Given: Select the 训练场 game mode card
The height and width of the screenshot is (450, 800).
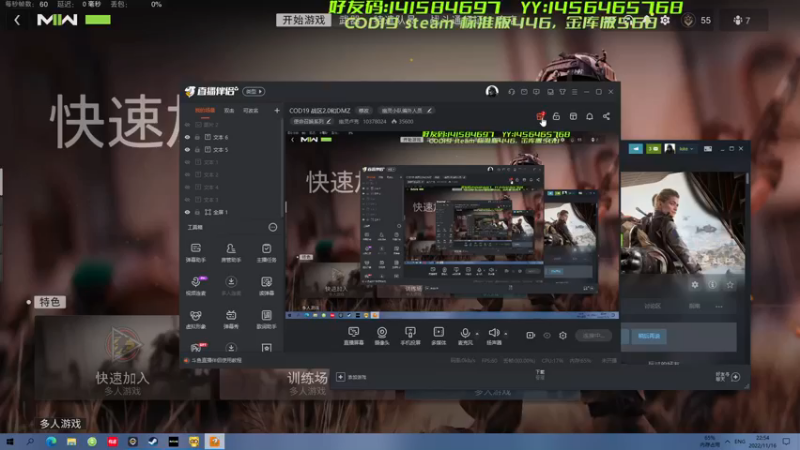Looking at the screenshot, I should point(307,383).
